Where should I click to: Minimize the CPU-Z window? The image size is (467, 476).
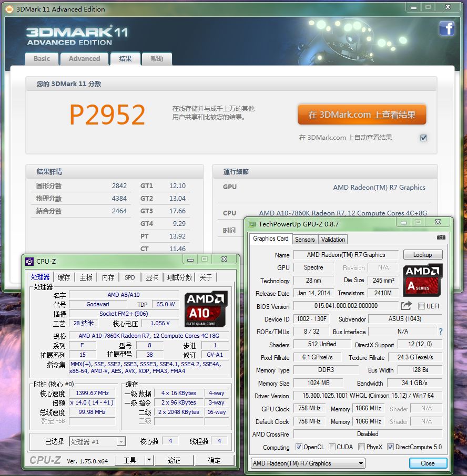tap(190, 260)
